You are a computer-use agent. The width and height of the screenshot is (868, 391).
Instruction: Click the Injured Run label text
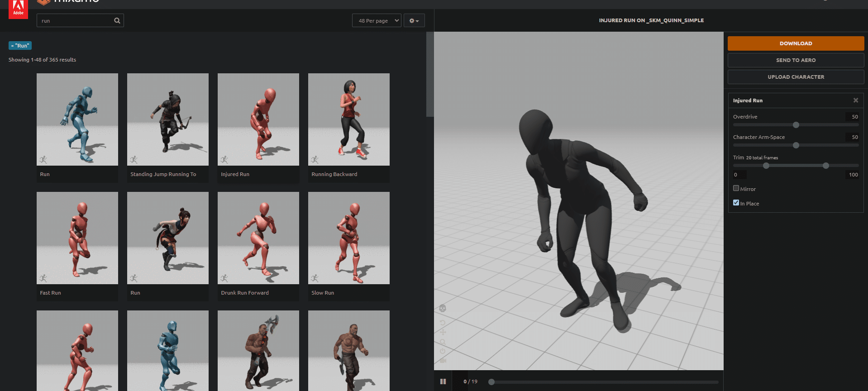[x=235, y=174]
